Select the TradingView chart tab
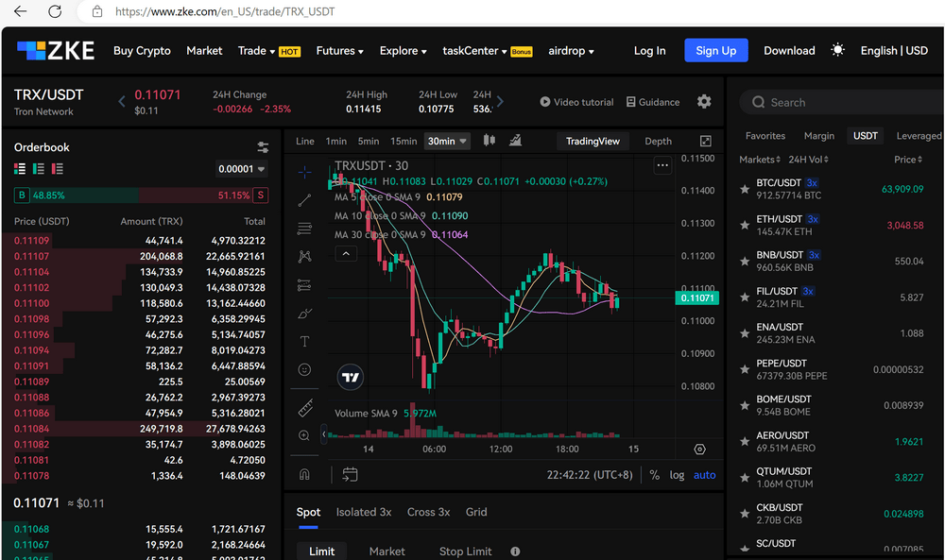 point(593,141)
